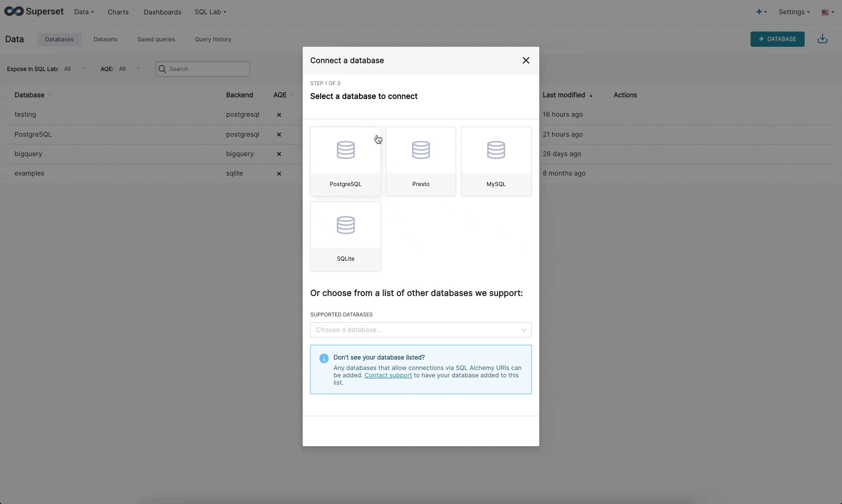Open the AQE filter dropdown
Image resolution: width=842 pixels, height=504 pixels.
(x=129, y=69)
